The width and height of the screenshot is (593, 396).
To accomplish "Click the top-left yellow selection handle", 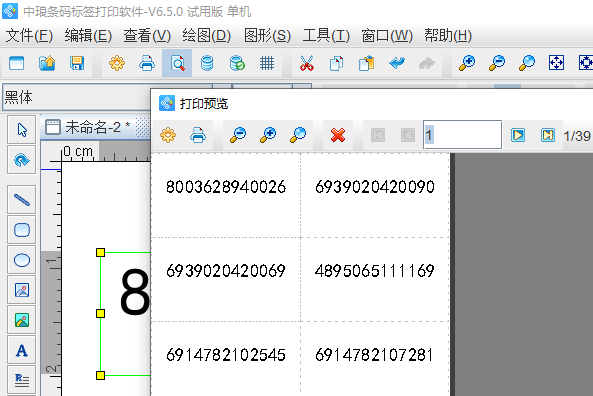I will (100, 252).
